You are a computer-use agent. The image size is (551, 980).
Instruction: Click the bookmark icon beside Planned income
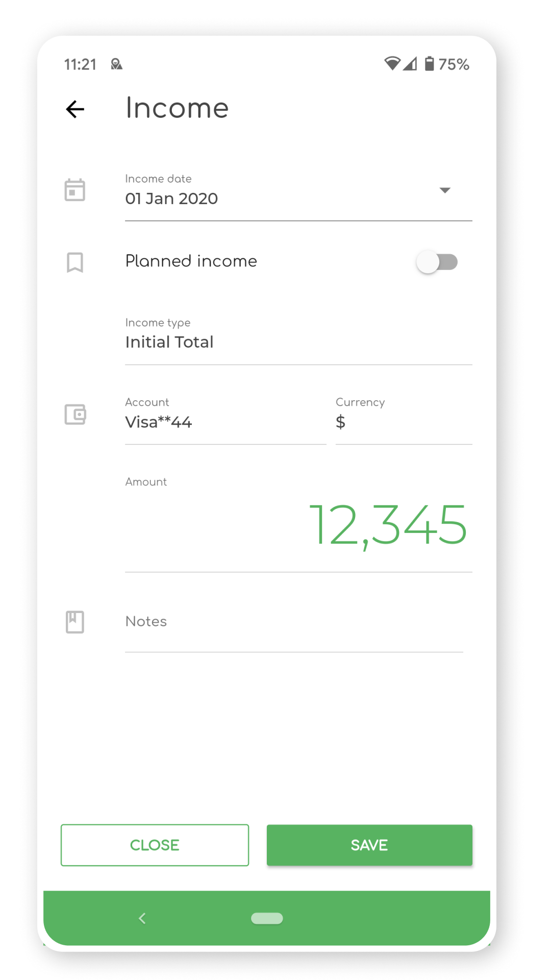click(75, 262)
